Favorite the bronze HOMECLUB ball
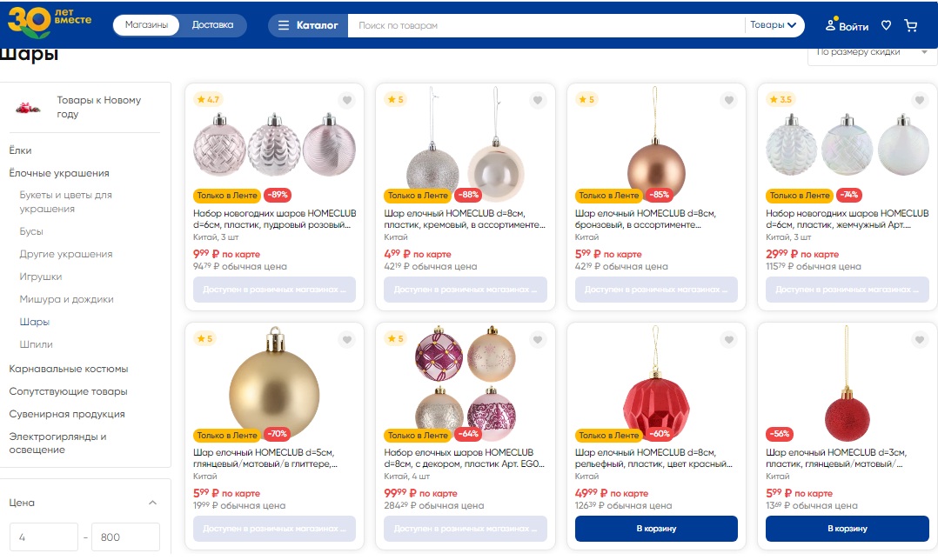Viewport: 938px width, 560px height. point(728,101)
